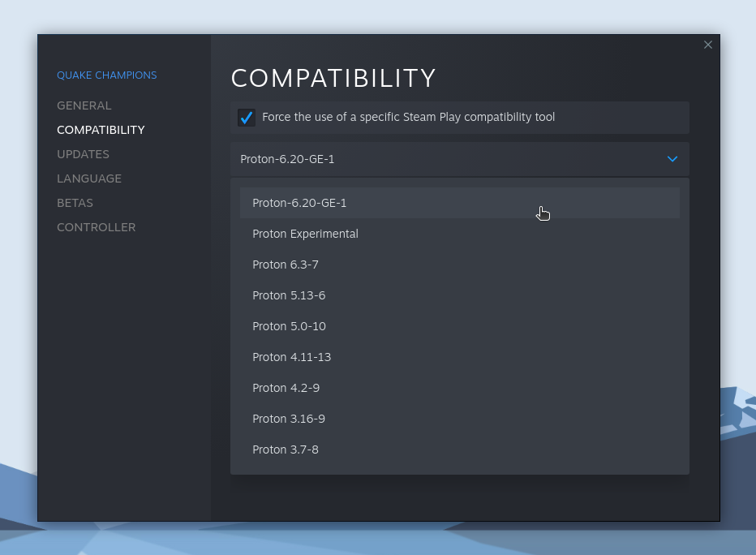Click the Compatibility sidebar item
Image resolution: width=756 pixels, height=555 pixels.
tap(101, 130)
